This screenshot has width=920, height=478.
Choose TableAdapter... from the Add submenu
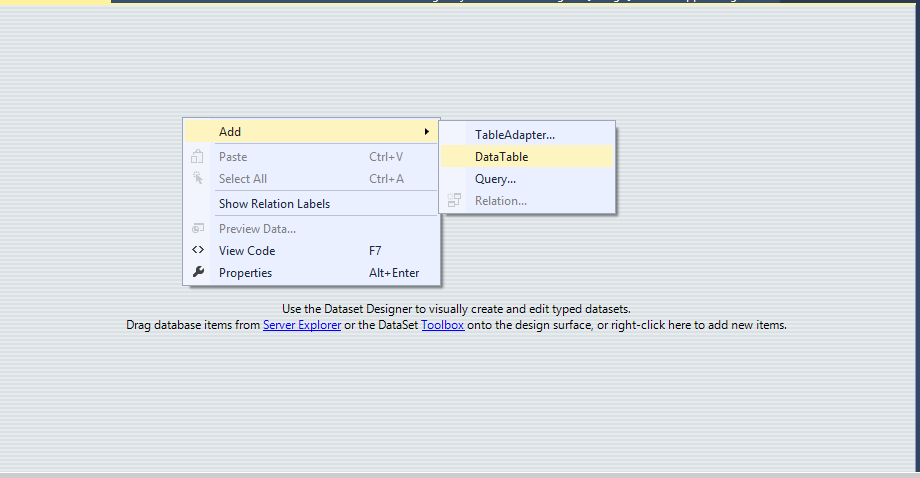coord(515,135)
